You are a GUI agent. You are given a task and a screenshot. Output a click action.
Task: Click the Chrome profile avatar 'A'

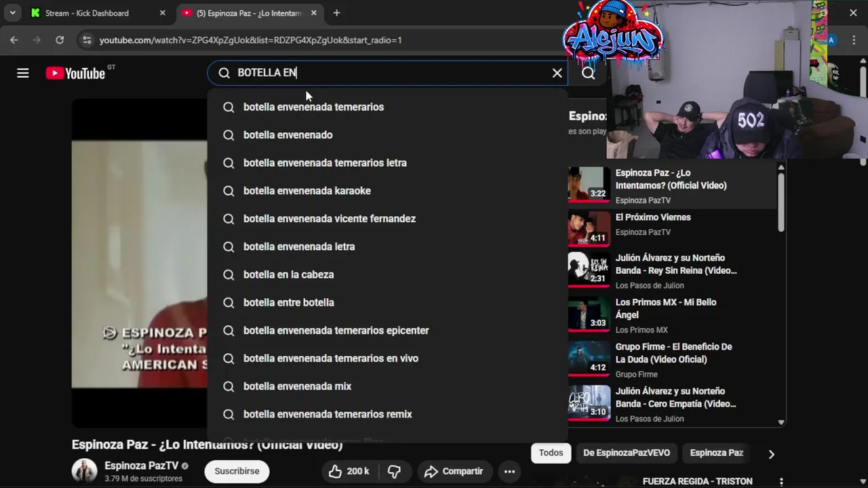click(x=831, y=40)
